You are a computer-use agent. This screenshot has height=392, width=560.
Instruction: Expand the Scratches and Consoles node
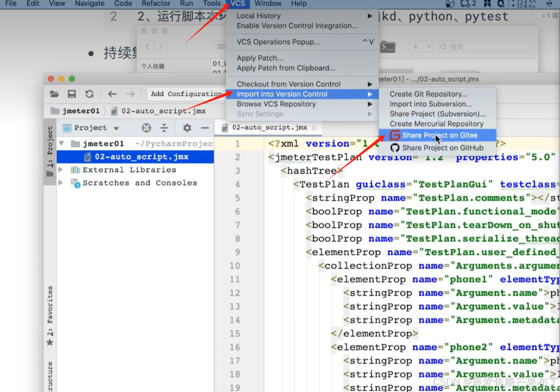61,183
